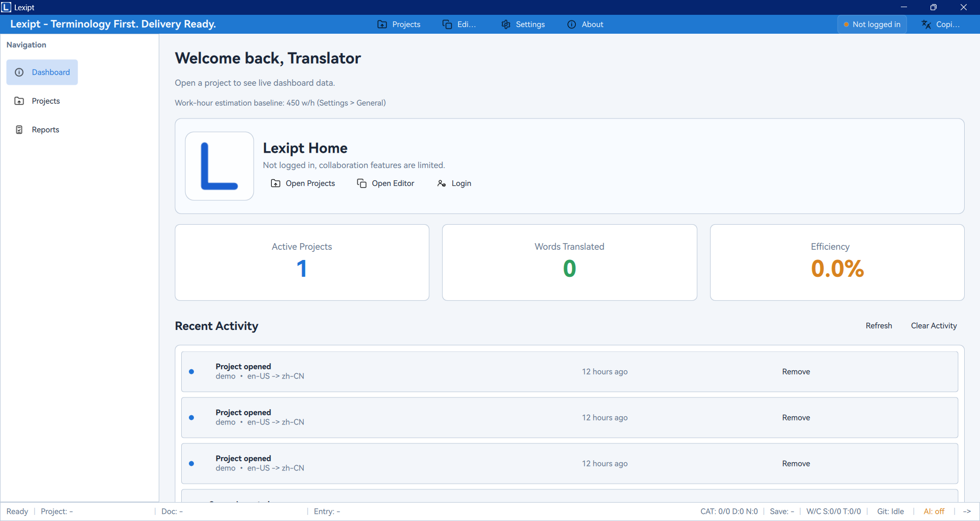Click the Open Editor copy icon

361,183
